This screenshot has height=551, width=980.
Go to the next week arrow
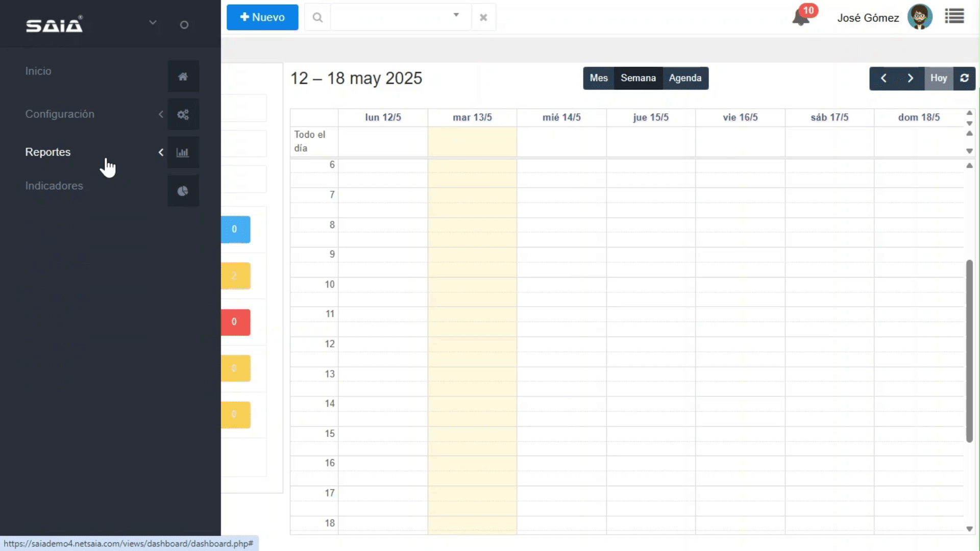(910, 78)
